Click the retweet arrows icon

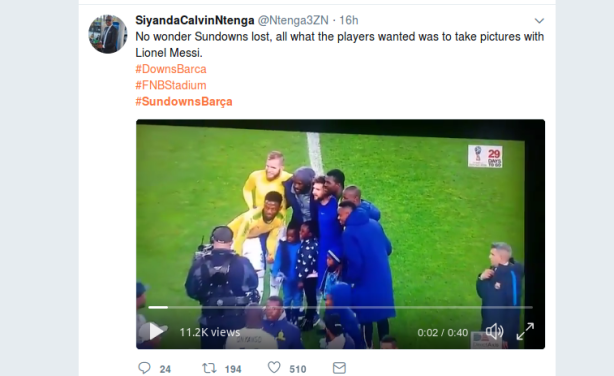tap(209, 368)
